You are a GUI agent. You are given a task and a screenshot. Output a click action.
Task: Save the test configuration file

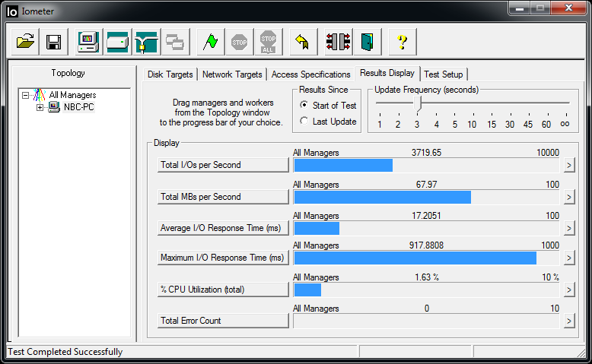pyautogui.click(x=53, y=42)
